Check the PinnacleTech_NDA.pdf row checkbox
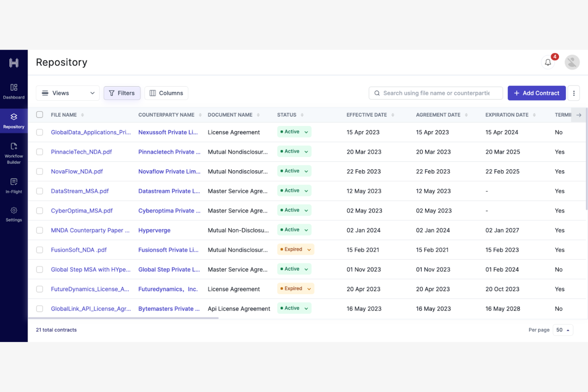Viewport: 588px width, 392px height. tap(40, 152)
